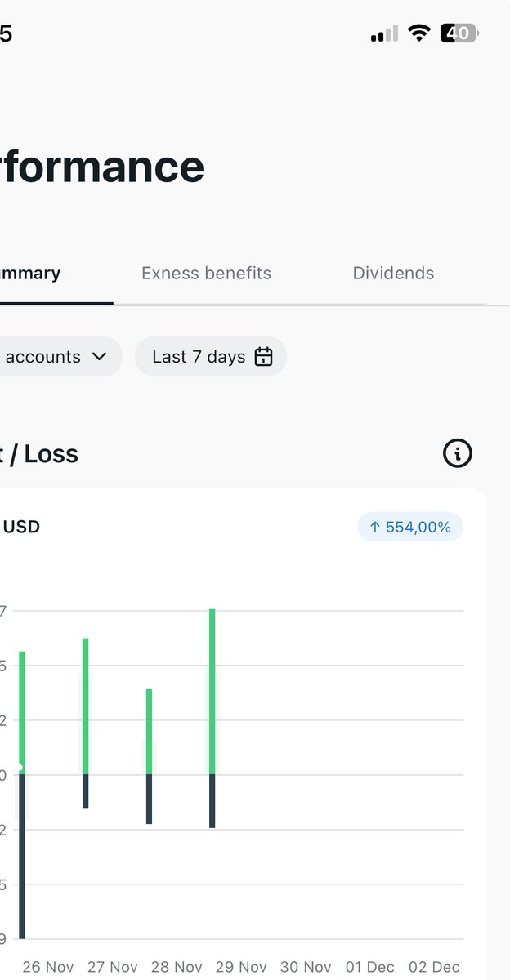The height and width of the screenshot is (980, 510).
Task: Switch to the Exness benefits tab
Action: pos(206,274)
